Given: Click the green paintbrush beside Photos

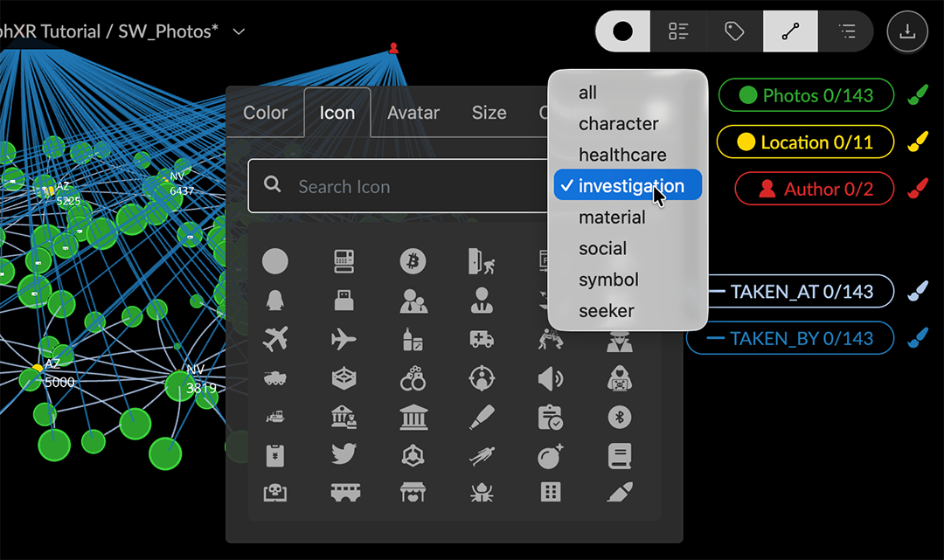Looking at the screenshot, I should pos(916,95).
